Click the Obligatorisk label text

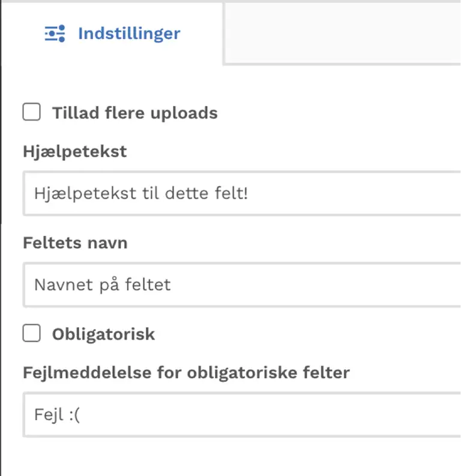coord(103,334)
